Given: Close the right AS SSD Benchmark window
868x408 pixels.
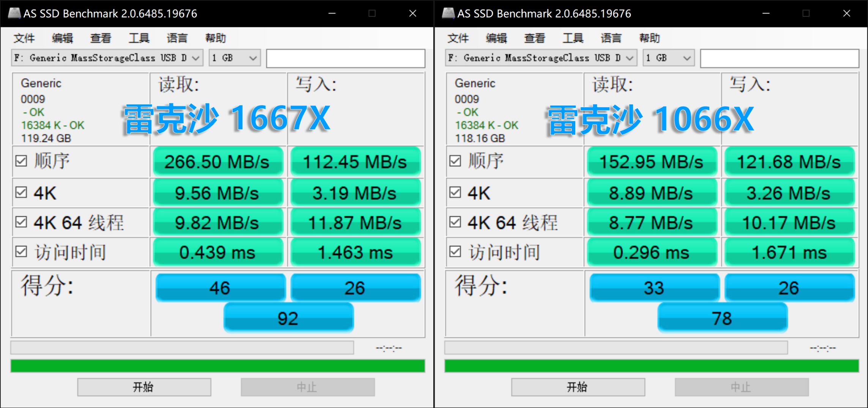Looking at the screenshot, I should 847,13.
